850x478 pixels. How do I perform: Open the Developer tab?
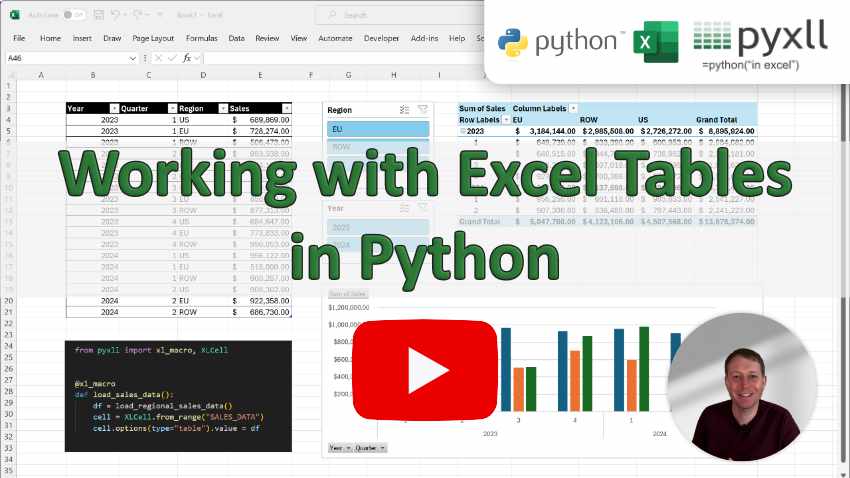click(381, 38)
